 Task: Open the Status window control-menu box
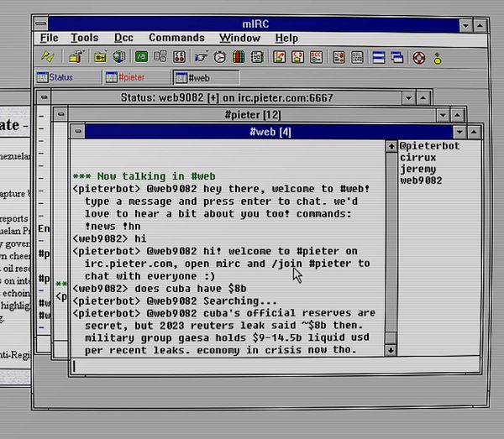[44, 97]
